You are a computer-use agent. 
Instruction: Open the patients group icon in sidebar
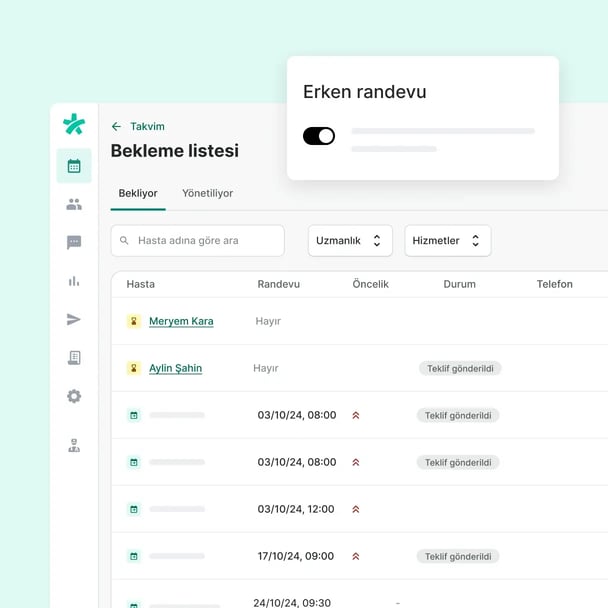(74, 204)
